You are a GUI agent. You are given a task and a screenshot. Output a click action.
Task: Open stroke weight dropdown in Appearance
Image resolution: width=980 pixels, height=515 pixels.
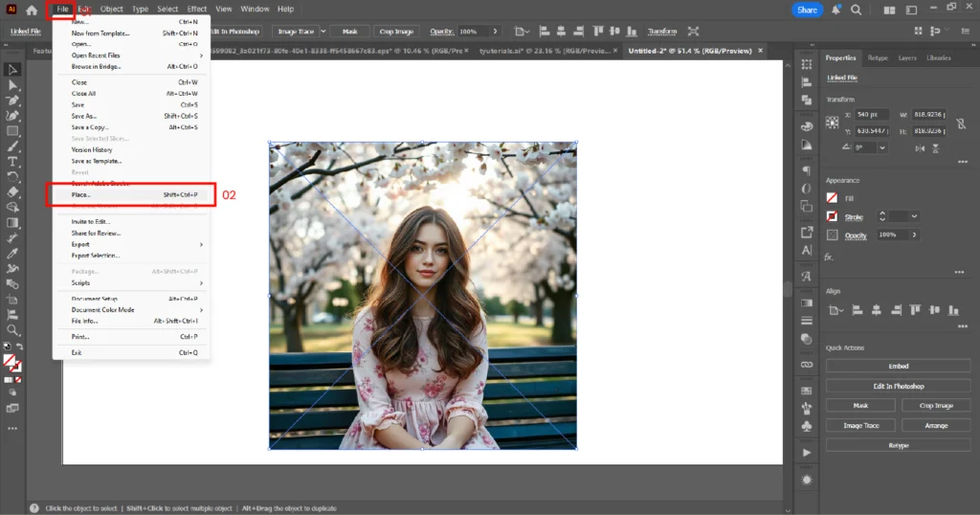[x=914, y=216]
